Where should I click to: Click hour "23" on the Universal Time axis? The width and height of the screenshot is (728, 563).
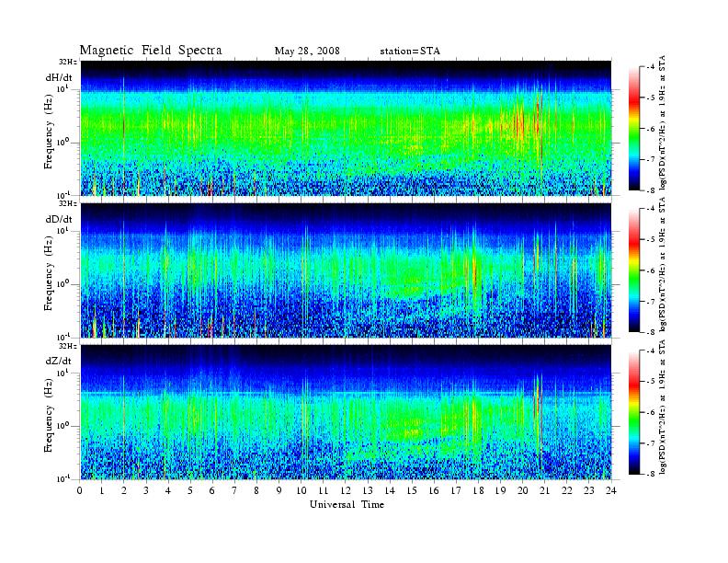pyautogui.click(x=589, y=490)
